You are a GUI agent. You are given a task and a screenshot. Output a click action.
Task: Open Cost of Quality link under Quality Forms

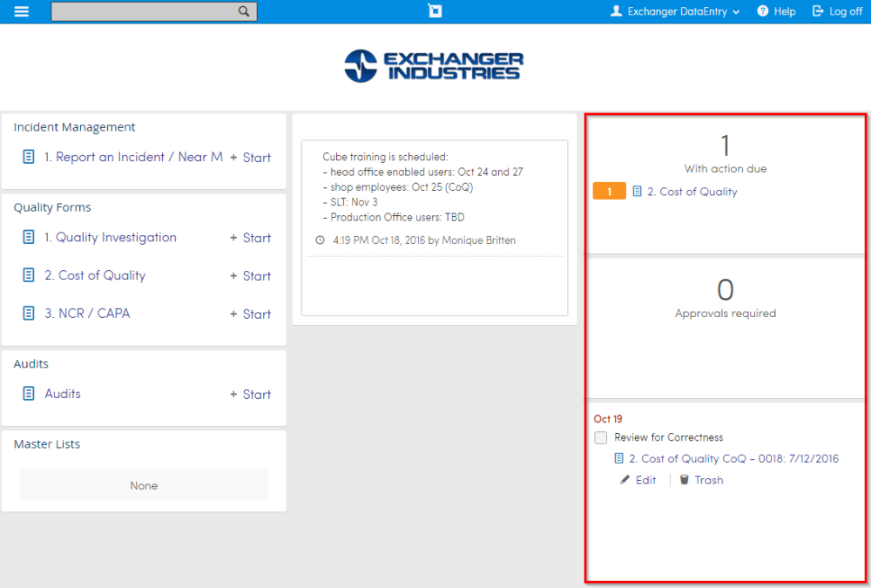point(95,275)
